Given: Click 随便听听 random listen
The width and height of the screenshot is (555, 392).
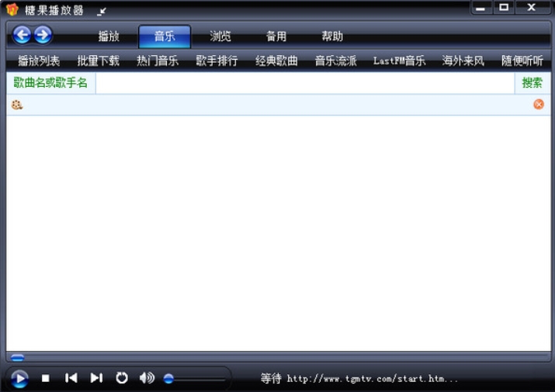Looking at the screenshot, I should coord(522,61).
